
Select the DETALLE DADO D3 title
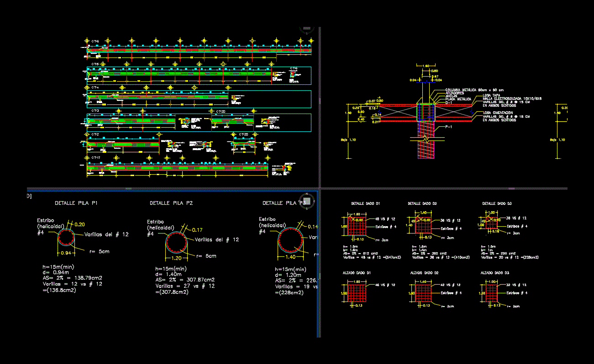pos(497,203)
